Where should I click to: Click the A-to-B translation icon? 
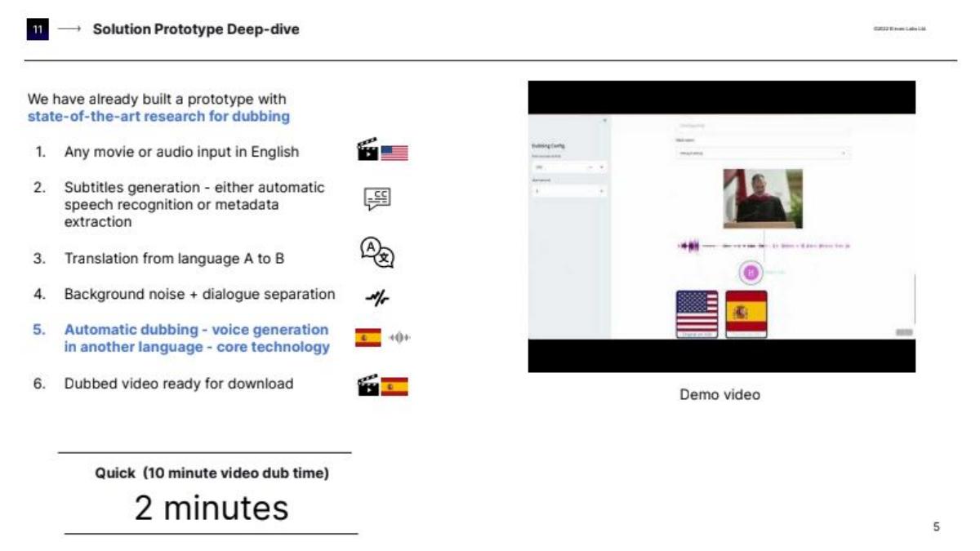coord(376,252)
